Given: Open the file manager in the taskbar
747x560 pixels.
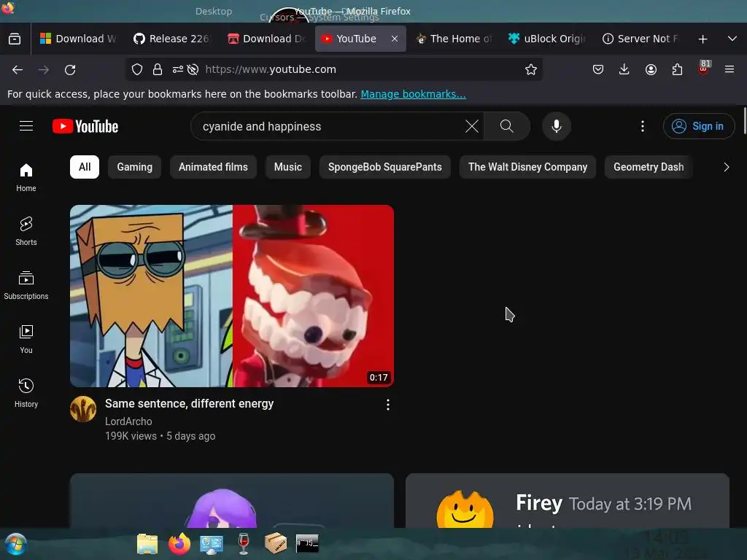Looking at the screenshot, I should click(x=147, y=544).
